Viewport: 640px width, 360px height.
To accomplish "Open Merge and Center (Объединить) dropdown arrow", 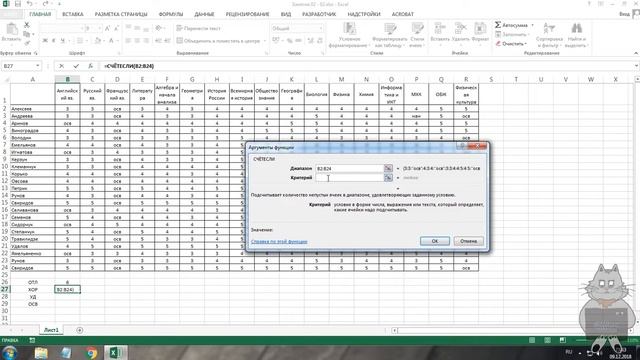I will pos(264,41).
